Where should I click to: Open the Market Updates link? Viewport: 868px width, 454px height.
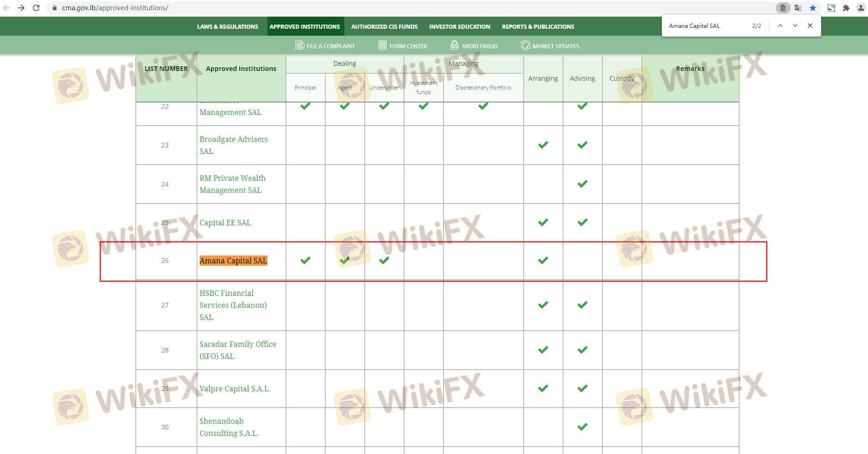pos(556,46)
